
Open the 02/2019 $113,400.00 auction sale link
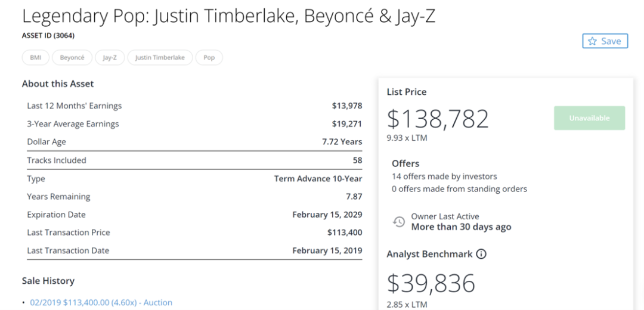coord(101,303)
